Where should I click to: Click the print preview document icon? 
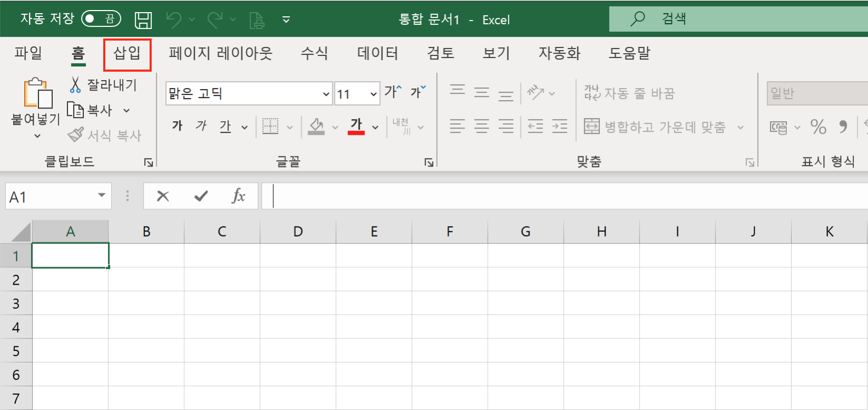pyautogui.click(x=257, y=20)
